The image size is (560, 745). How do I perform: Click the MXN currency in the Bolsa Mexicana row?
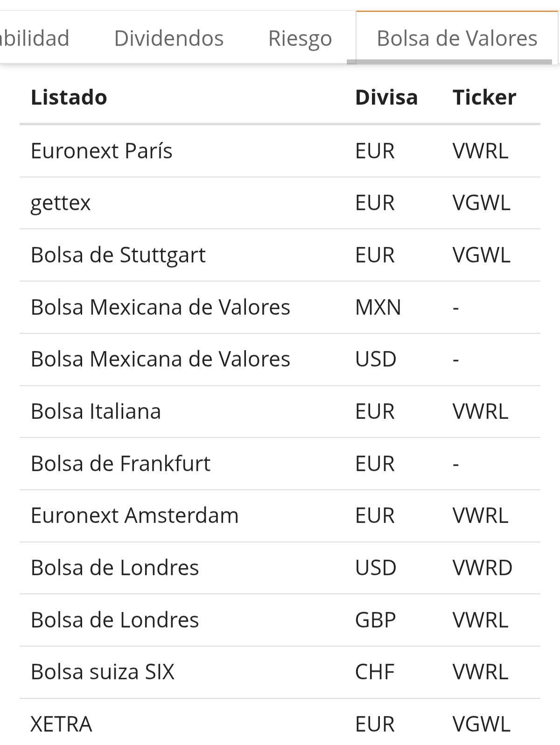click(x=378, y=308)
